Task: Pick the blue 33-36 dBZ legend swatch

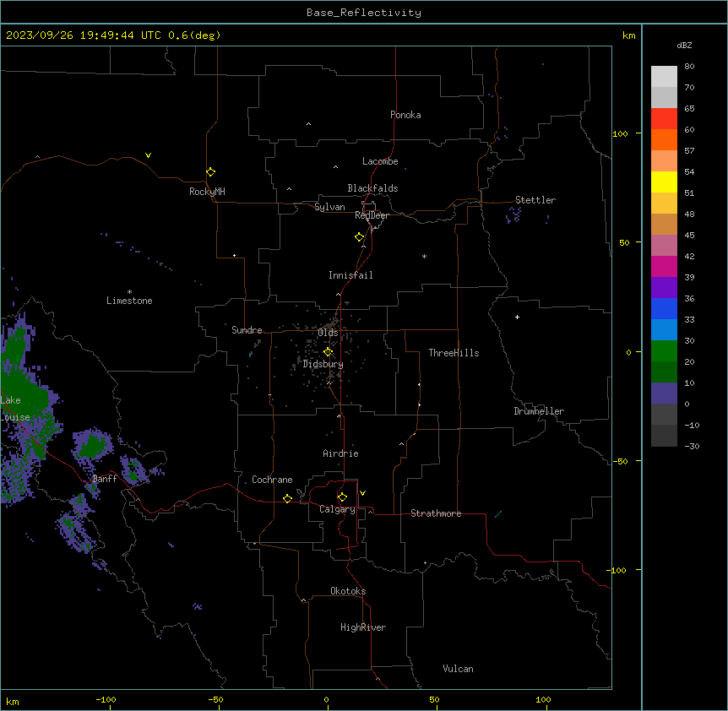Action: [664, 308]
